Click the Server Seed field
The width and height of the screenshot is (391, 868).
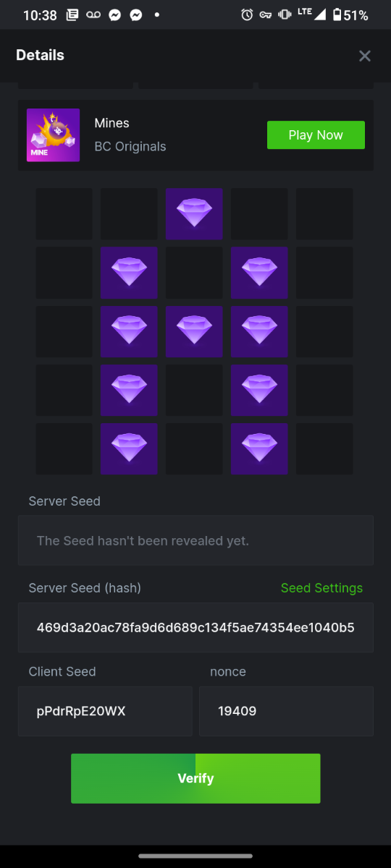click(x=195, y=540)
